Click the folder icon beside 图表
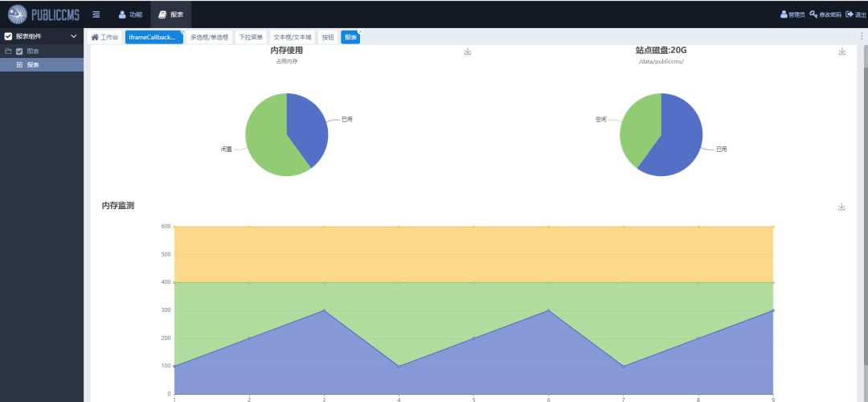 coord(8,51)
